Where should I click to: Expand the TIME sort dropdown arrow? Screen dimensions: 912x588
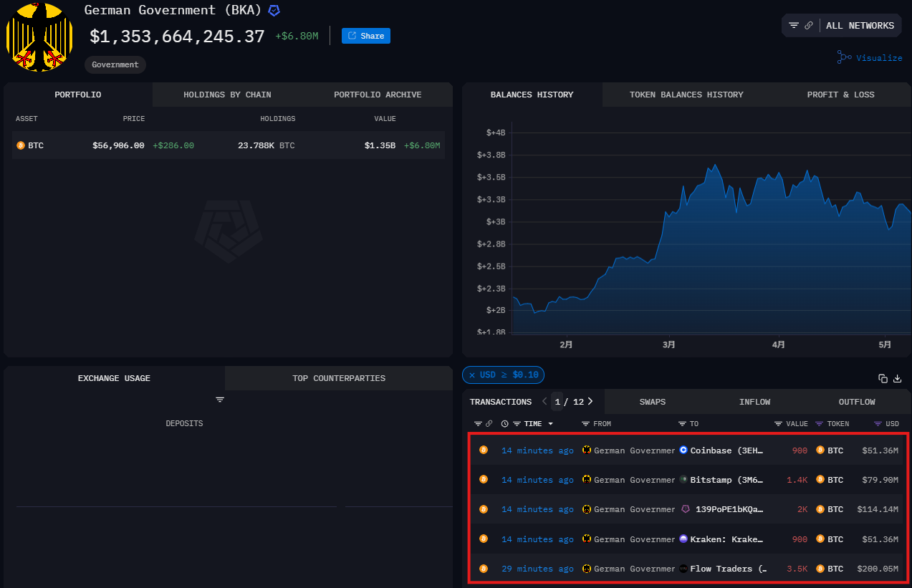tap(551, 424)
